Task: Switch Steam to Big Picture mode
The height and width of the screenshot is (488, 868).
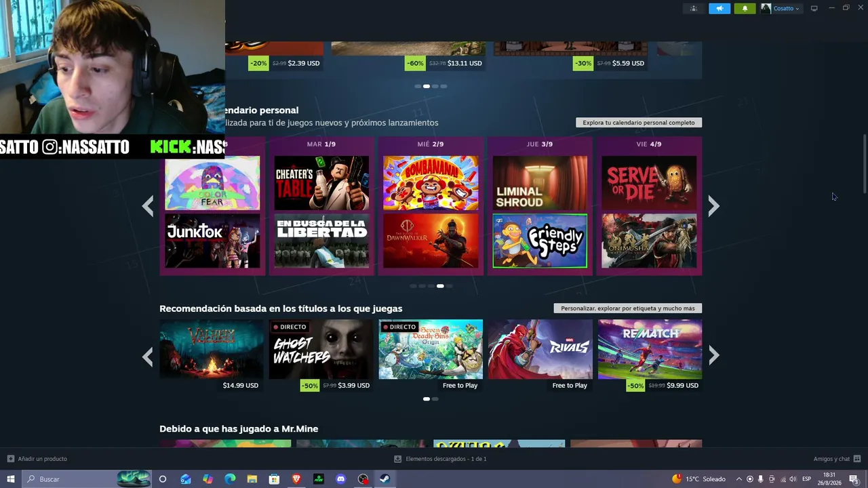Action: click(814, 8)
